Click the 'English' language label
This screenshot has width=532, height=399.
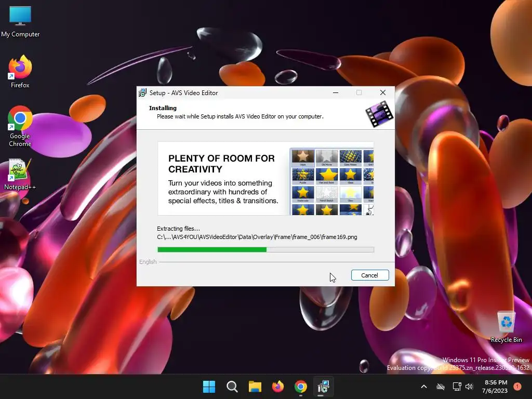148,262
